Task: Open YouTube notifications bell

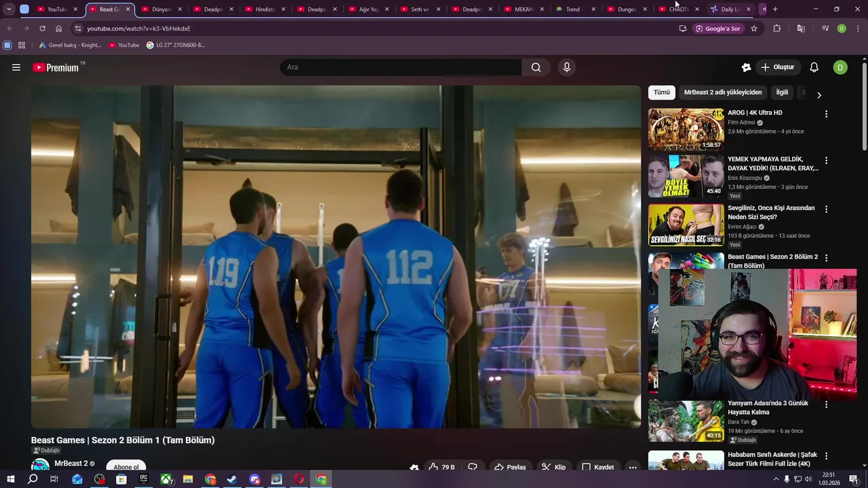Action: click(x=814, y=67)
